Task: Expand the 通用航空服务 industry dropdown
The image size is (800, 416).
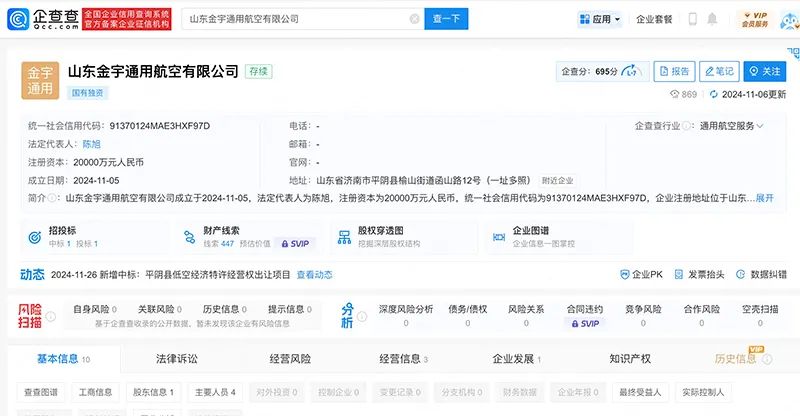Action: tap(731, 126)
